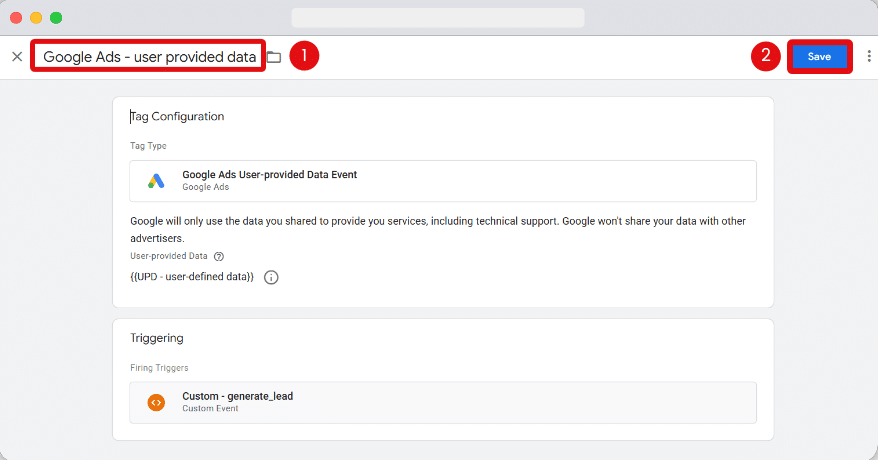Click the {{UPD - user-defined data}} variable text
The image size is (878, 460).
coord(192,276)
